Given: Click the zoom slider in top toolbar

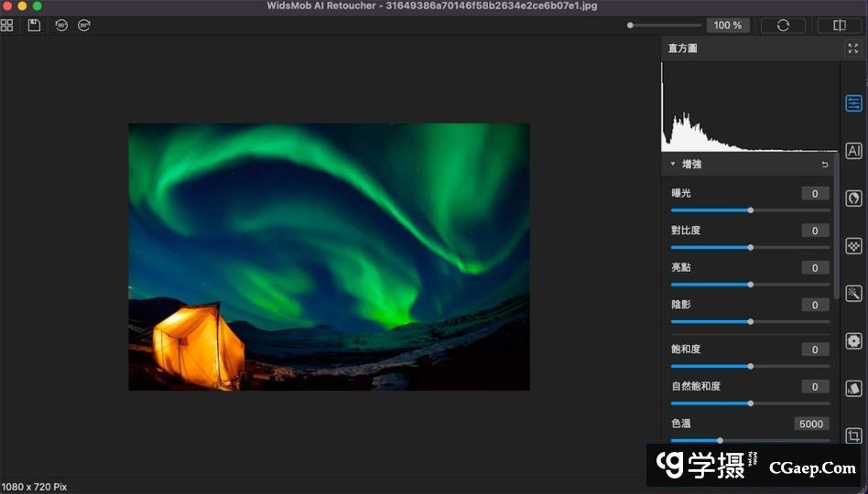Looking at the screenshot, I should click(x=664, y=26).
